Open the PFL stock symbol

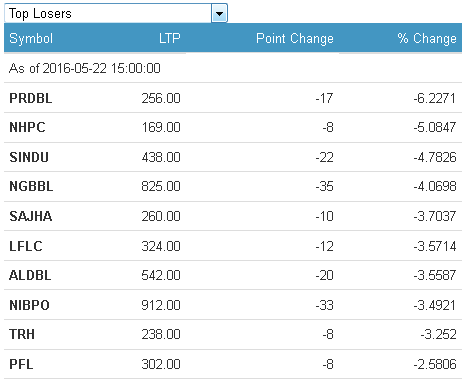tap(21, 364)
